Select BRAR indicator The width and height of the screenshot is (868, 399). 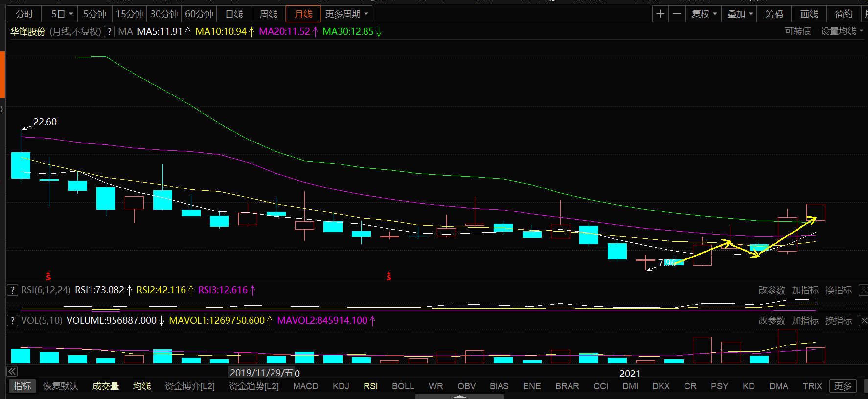click(x=568, y=386)
